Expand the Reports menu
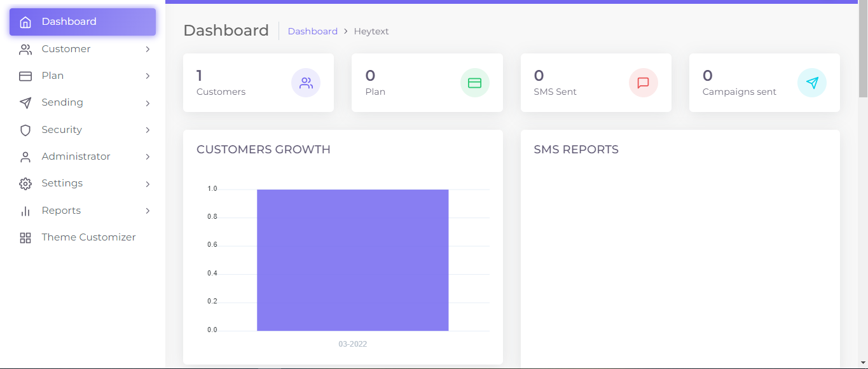The image size is (868, 369). pos(148,210)
